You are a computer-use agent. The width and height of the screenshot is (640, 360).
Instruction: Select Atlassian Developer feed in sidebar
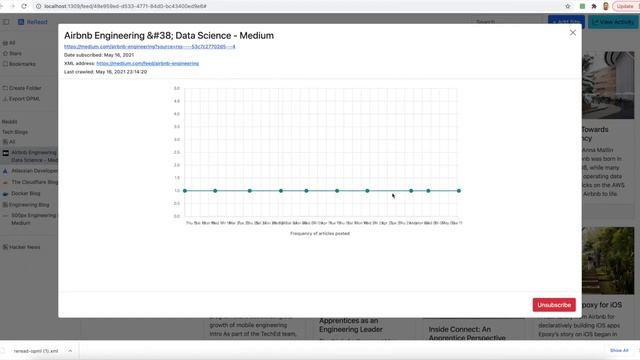click(x=30, y=171)
